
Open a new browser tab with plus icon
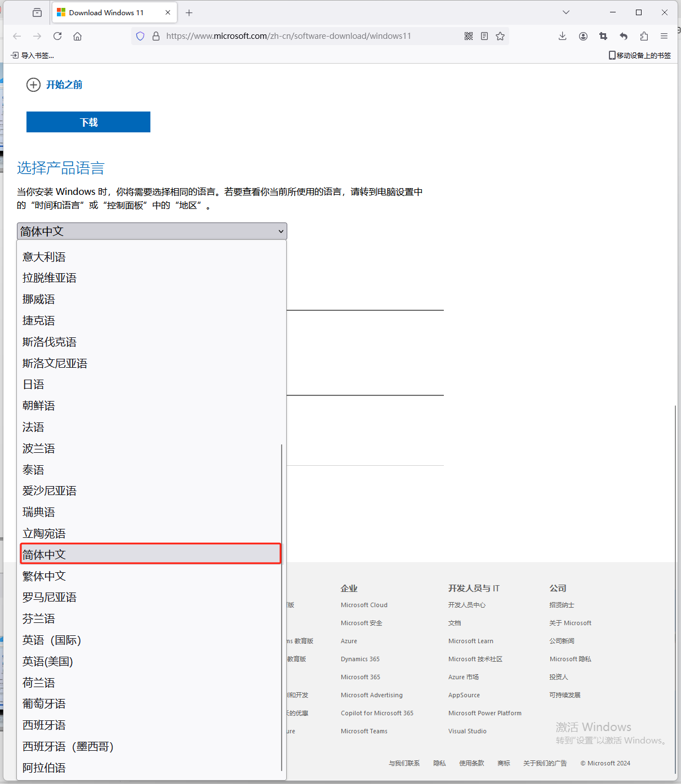click(x=189, y=12)
